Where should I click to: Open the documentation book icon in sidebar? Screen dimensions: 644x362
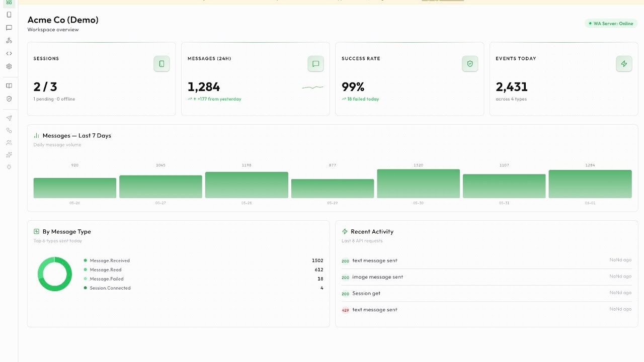click(9, 86)
